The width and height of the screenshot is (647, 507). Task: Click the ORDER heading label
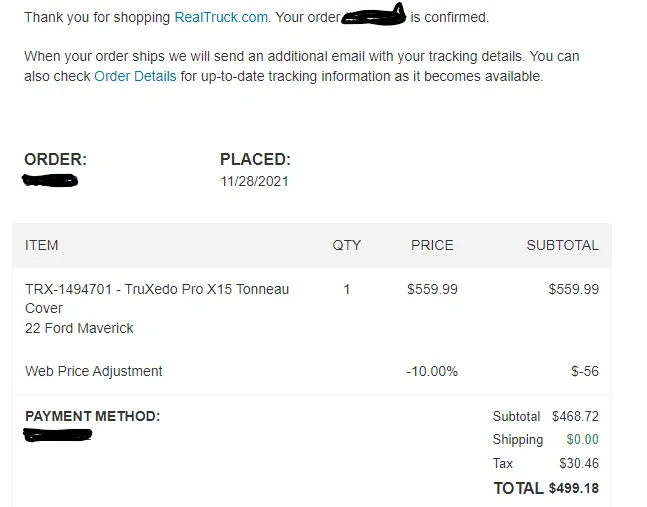click(x=55, y=159)
